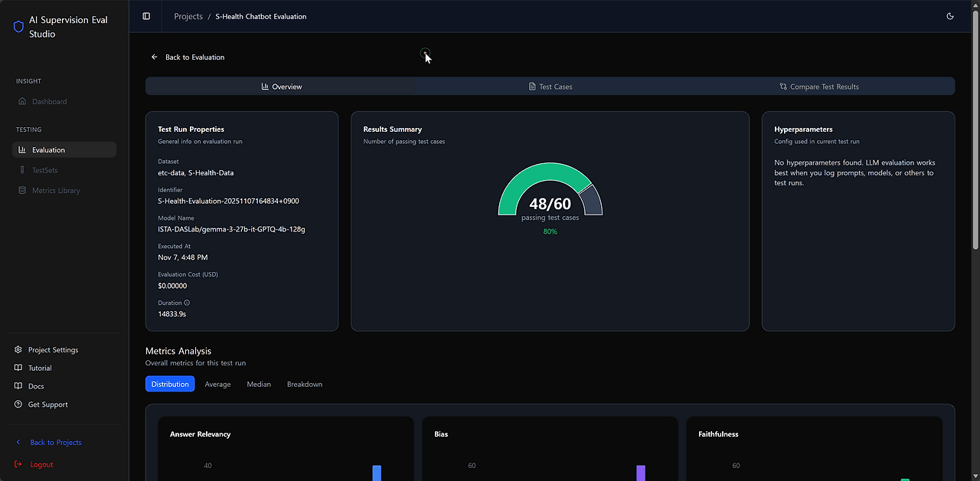
Task: Open Project Settings
Action: coord(53,350)
